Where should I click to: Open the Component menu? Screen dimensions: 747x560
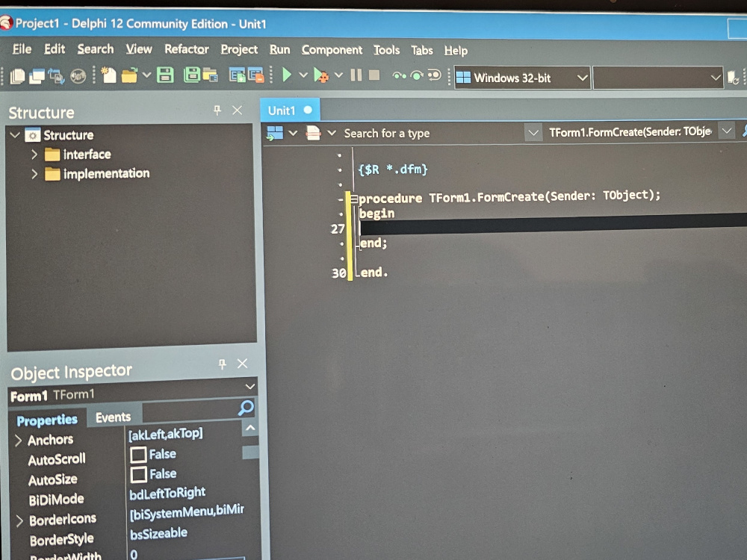point(332,50)
